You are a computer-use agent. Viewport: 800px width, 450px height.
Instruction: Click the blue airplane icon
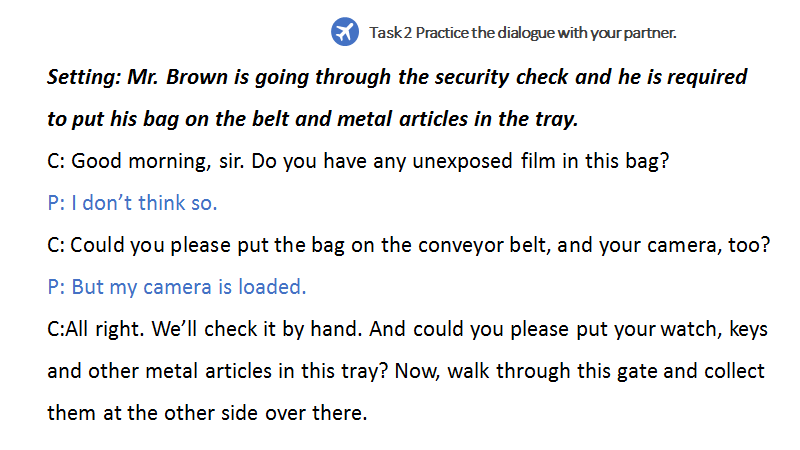[x=344, y=32]
